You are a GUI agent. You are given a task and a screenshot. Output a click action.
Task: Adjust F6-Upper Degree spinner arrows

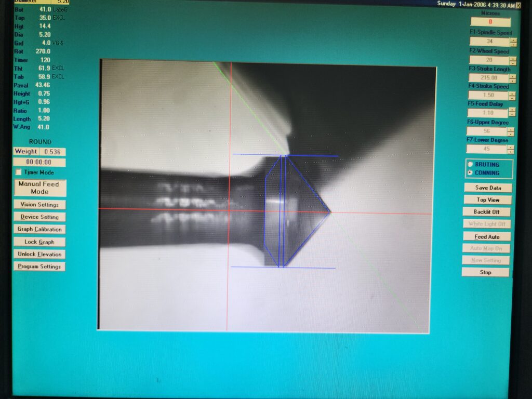point(512,131)
